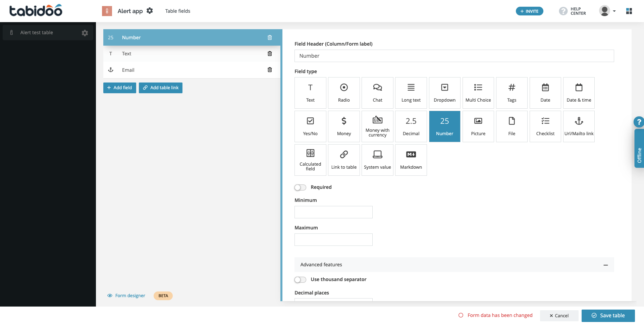Screen dimensions: 644x325
Task: Select the Email field row
Action: [192, 70]
